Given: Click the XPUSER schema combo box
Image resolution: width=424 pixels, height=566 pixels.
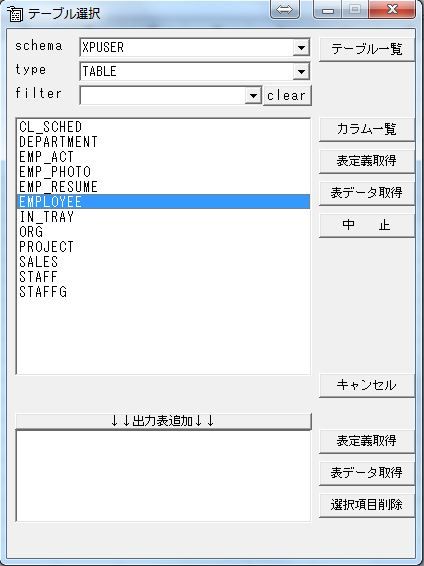Looking at the screenshot, I should [194, 47].
